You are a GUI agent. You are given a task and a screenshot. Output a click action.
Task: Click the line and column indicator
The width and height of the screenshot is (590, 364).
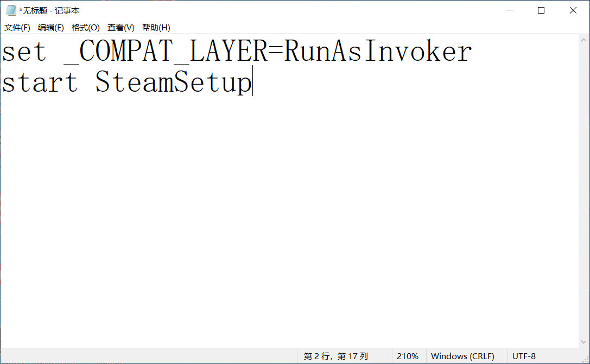coord(335,356)
